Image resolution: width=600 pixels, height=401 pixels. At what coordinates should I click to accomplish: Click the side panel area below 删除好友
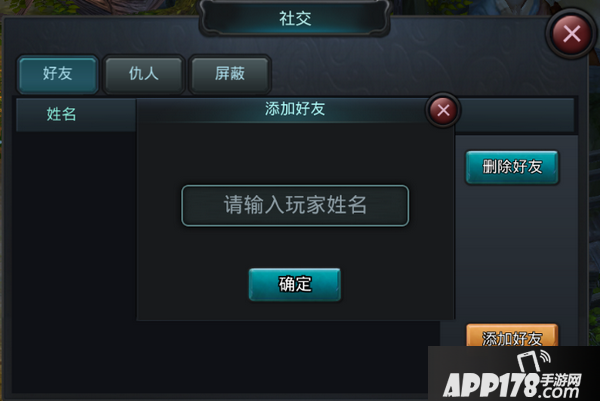512,253
